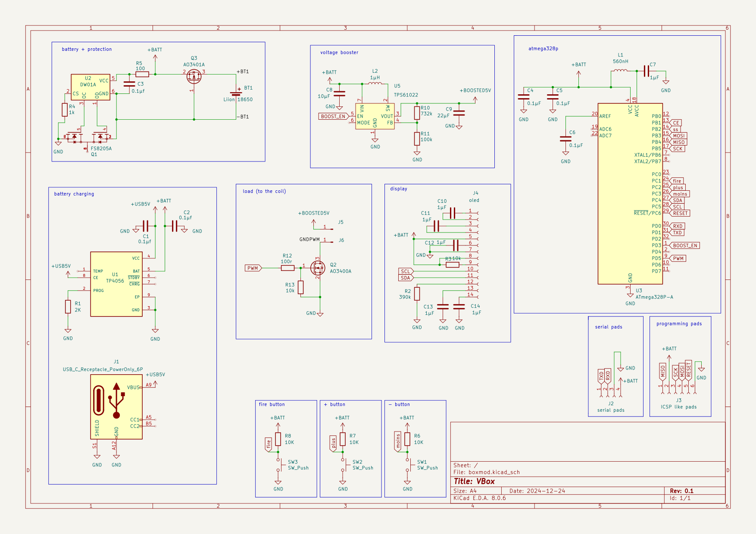Click 'load (to the coil)' title
Image resolution: width=756 pixels, height=534 pixels.
pyautogui.click(x=264, y=191)
